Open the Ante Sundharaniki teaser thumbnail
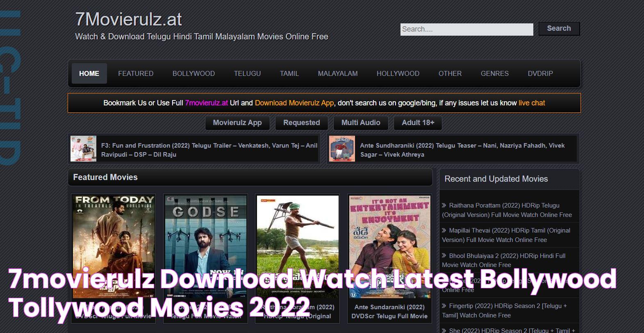The width and height of the screenshot is (644, 333). point(342,149)
